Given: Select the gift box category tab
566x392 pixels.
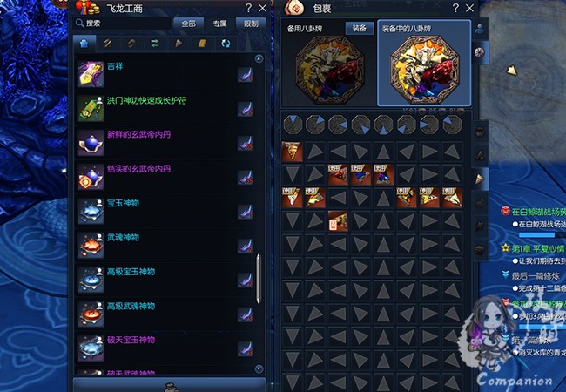Looking at the screenshot, I should 84,44.
